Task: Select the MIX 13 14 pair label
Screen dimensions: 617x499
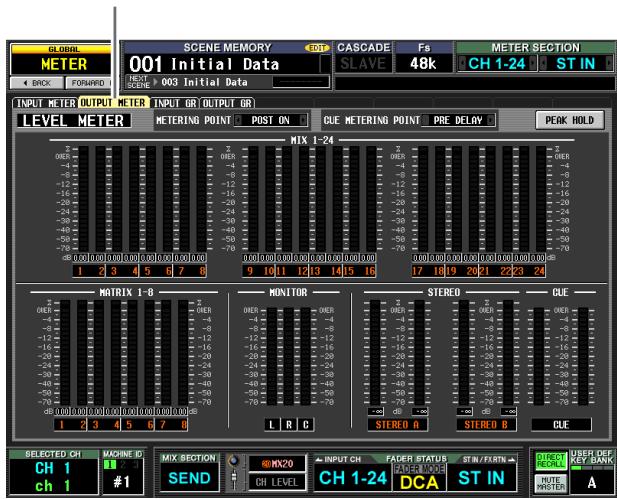Action: (x=326, y=271)
